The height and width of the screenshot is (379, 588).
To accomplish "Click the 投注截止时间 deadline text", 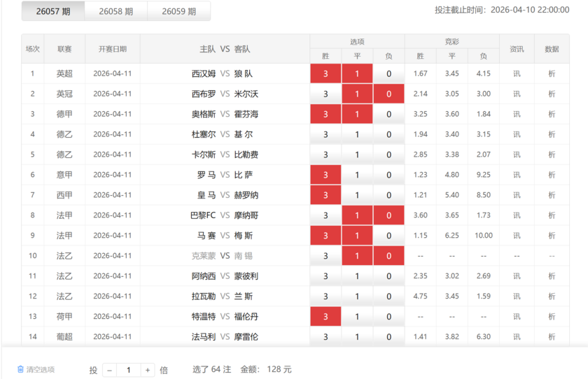I will [x=502, y=10].
